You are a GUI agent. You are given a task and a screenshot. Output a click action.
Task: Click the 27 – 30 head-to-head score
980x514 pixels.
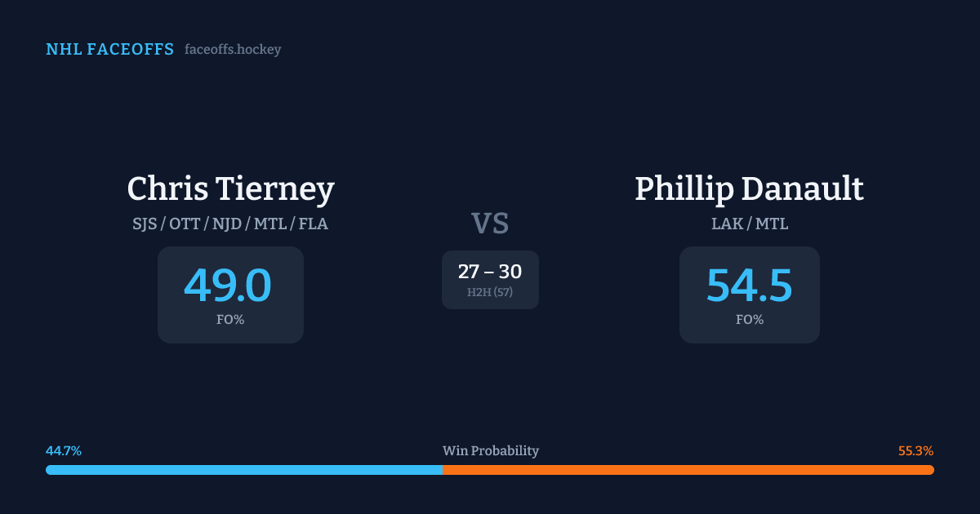pyautogui.click(x=490, y=272)
